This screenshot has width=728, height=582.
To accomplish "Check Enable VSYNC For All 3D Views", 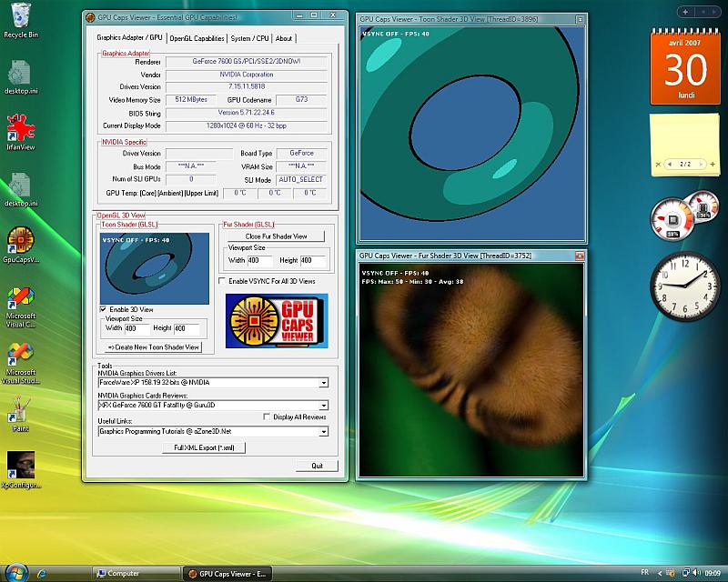I will (222, 281).
